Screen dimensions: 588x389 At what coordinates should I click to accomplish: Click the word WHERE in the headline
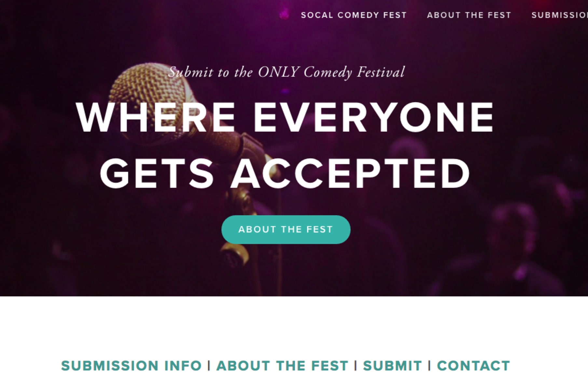(156, 117)
